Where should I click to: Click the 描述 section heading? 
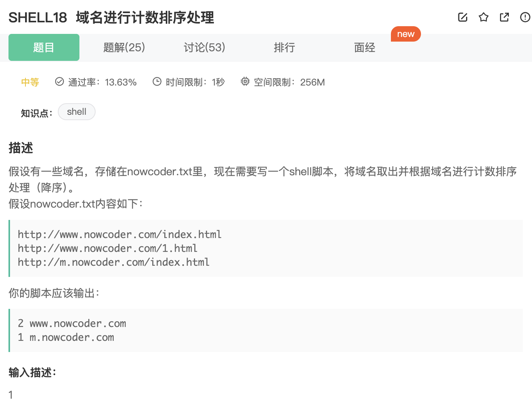click(21, 148)
